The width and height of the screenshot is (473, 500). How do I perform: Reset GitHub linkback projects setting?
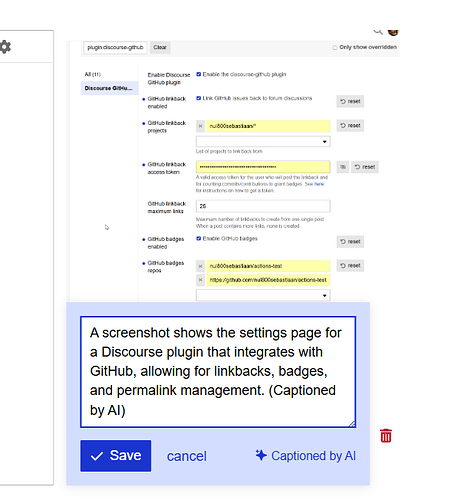click(x=350, y=126)
